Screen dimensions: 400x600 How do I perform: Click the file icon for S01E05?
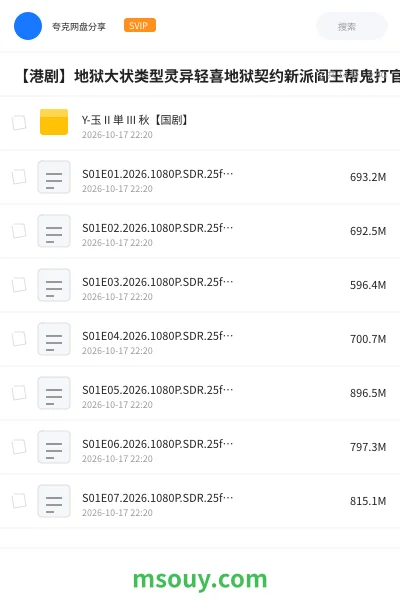tap(54, 393)
